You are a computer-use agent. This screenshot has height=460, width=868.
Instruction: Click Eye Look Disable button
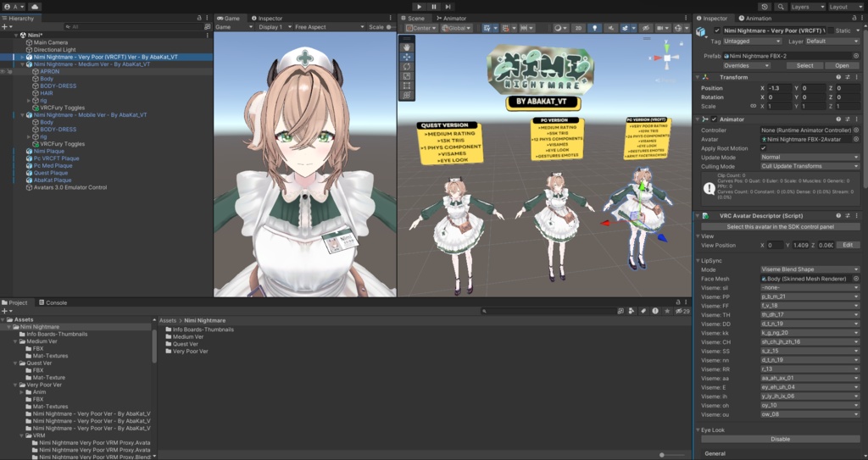click(781, 439)
